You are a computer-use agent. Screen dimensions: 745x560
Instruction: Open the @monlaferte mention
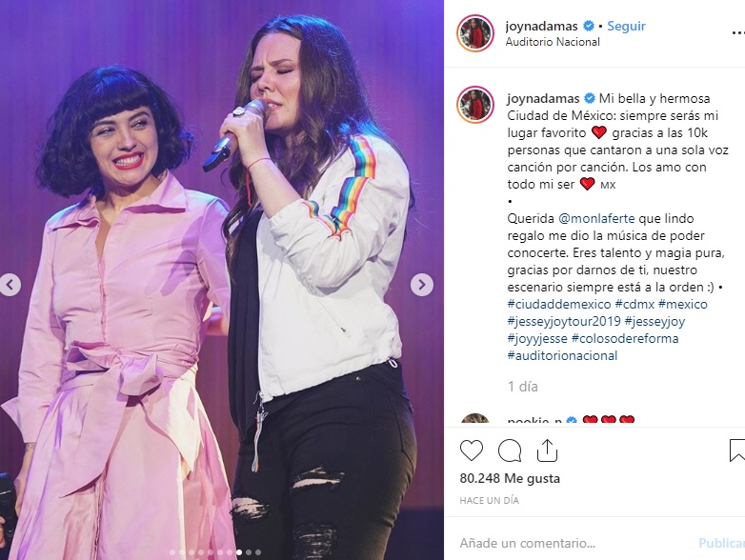(596, 218)
